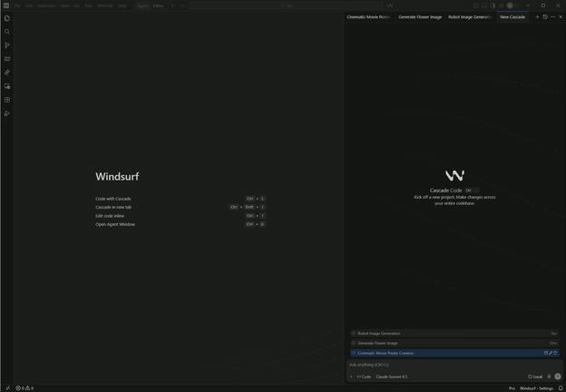Close the Cascade panel with X icon
566x392 pixels.
561,17
